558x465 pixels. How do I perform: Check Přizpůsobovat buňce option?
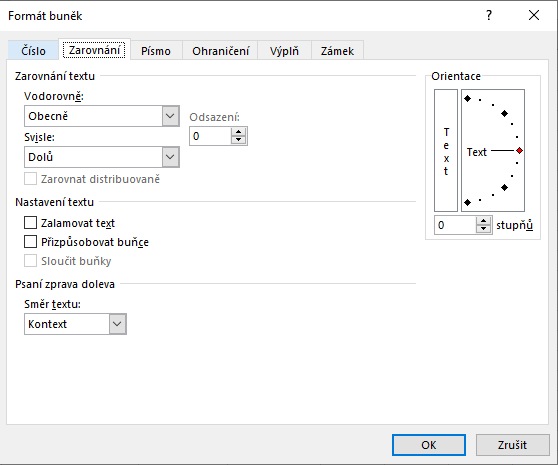(30, 242)
